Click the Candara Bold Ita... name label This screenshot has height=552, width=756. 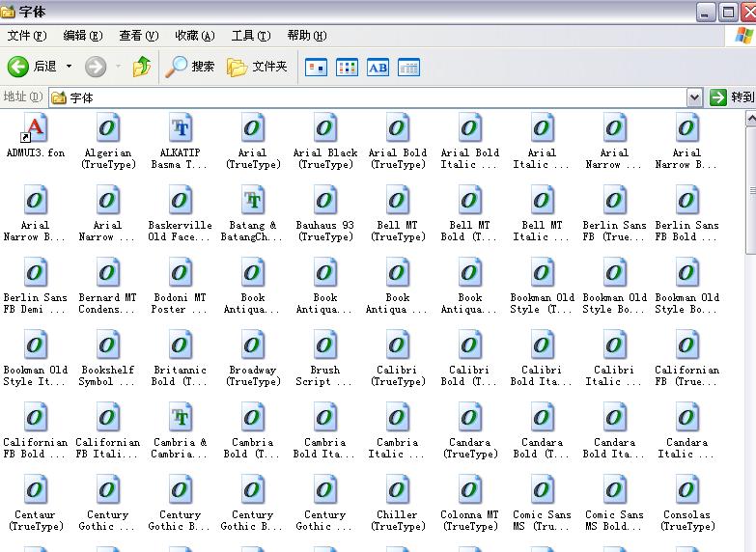pos(614,449)
